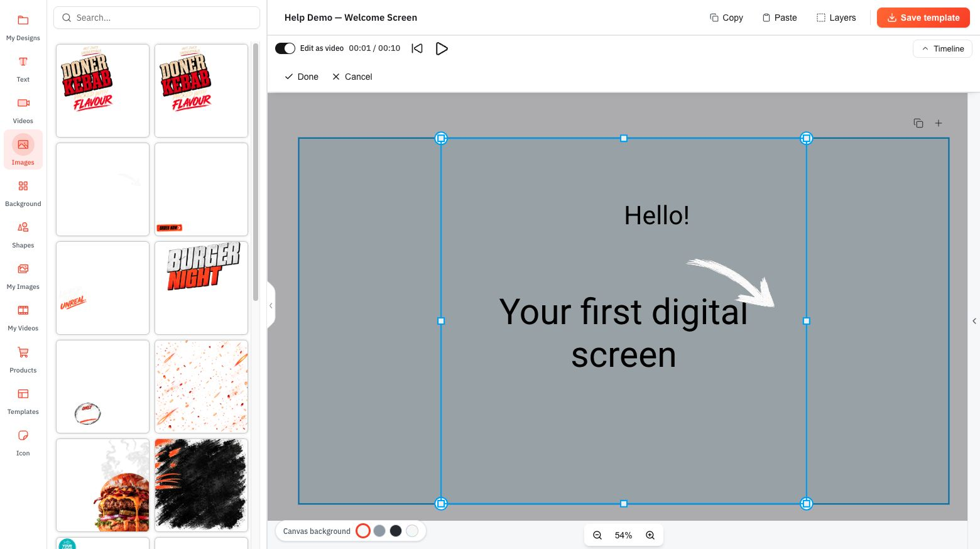Screen dimensions: 980x549
Task: Open the Background panel
Action: [23, 193]
